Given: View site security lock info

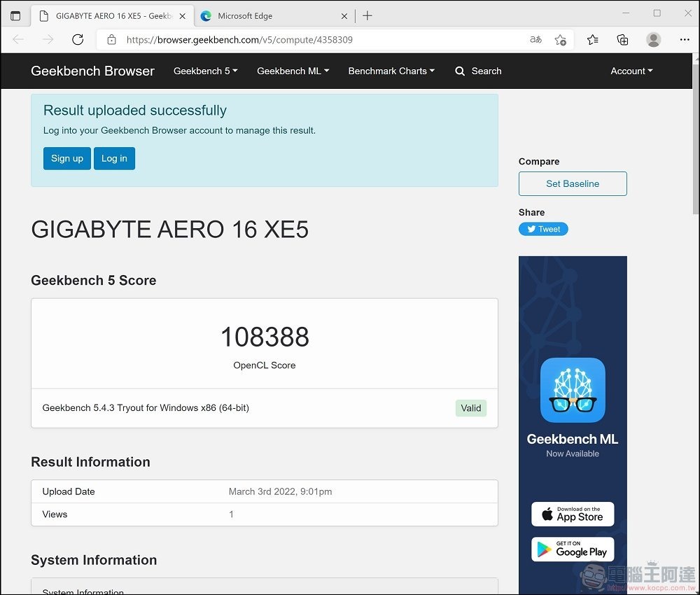Looking at the screenshot, I should click(111, 40).
